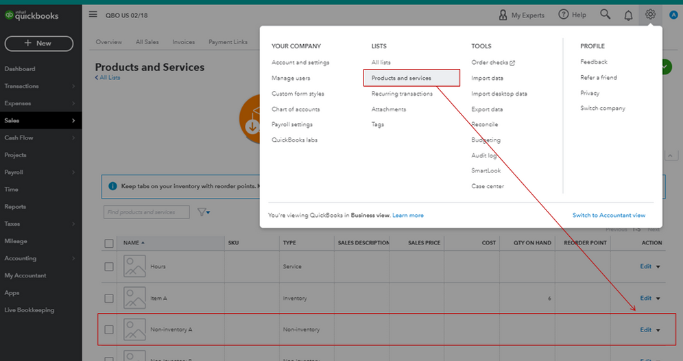Viewport: 683px width, 361px height.
Task: Switch to the Overview tab
Action: (x=108, y=42)
